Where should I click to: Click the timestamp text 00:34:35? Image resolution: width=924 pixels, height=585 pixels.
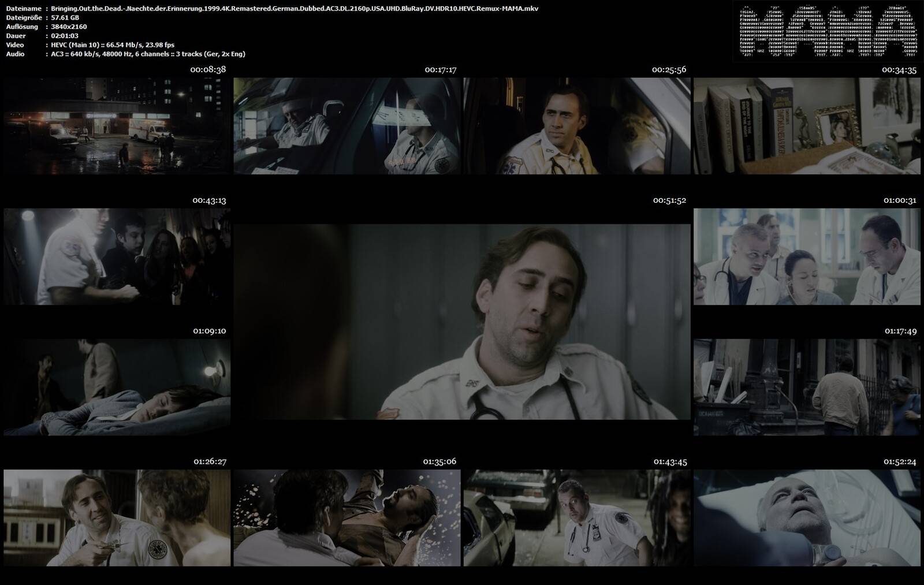point(899,70)
